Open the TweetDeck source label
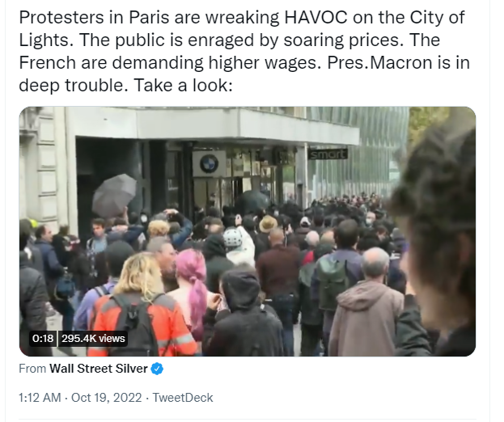 [x=183, y=398]
